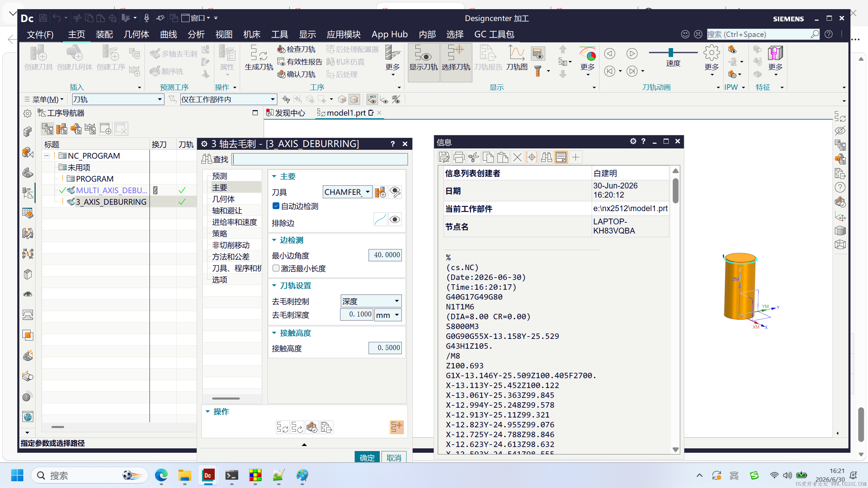Click the Create New Tool icon beside CHAMFER

pos(380,192)
